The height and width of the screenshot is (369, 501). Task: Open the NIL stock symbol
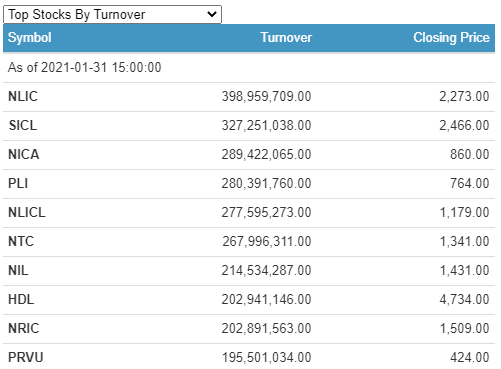pyautogui.click(x=18, y=270)
